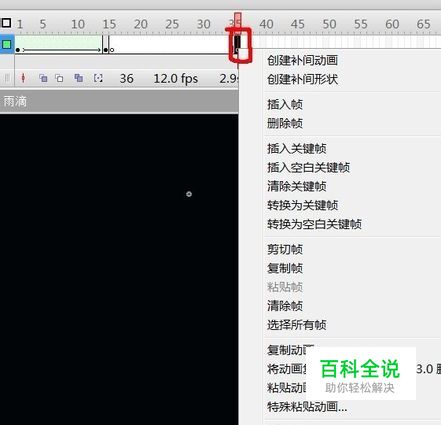The height and width of the screenshot is (425, 441).
Task: Click 插入空白关键帧 in the menu
Action: click(308, 167)
